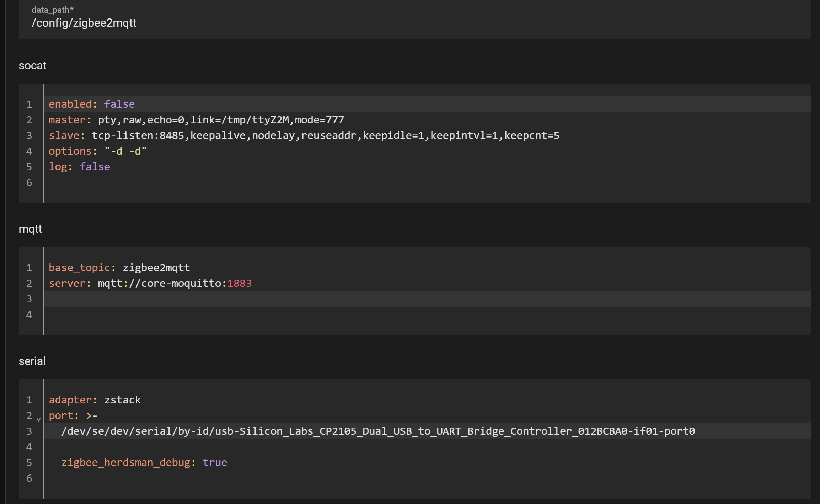Click port number 1883 in mqtt server
This screenshot has height=504, width=820.
[239, 283]
